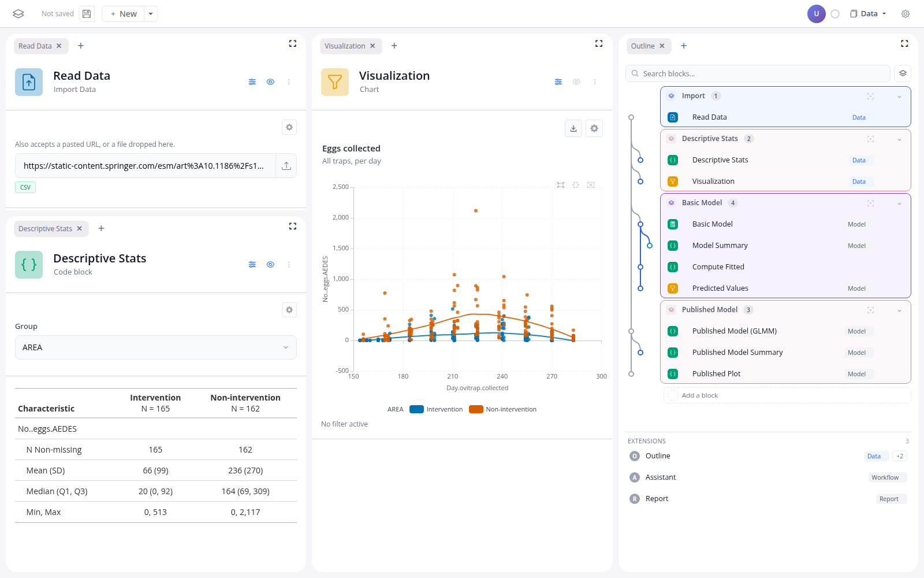Viewport: 924px width, 578px height.
Task: Add a tab next to Visualization
Action: coord(394,46)
